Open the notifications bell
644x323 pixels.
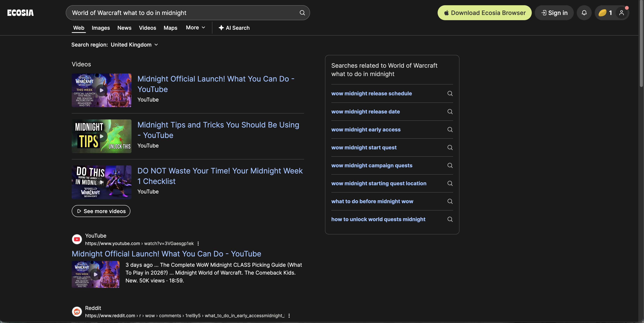click(584, 13)
